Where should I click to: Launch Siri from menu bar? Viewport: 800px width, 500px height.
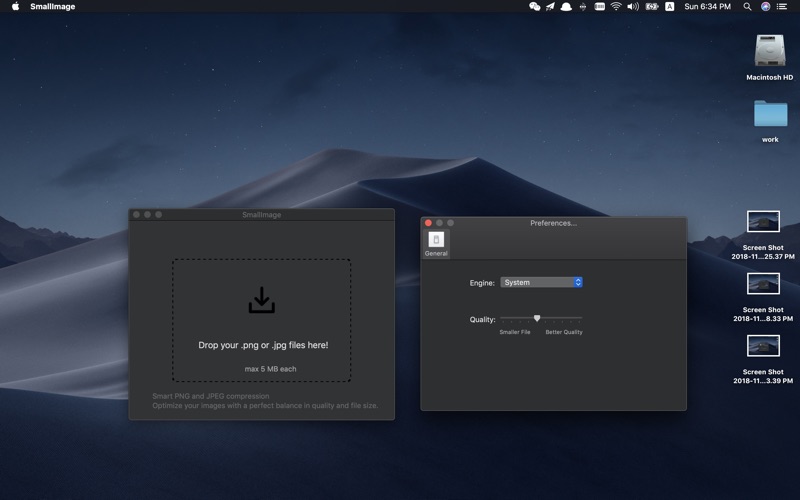click(x=765, y=7)
